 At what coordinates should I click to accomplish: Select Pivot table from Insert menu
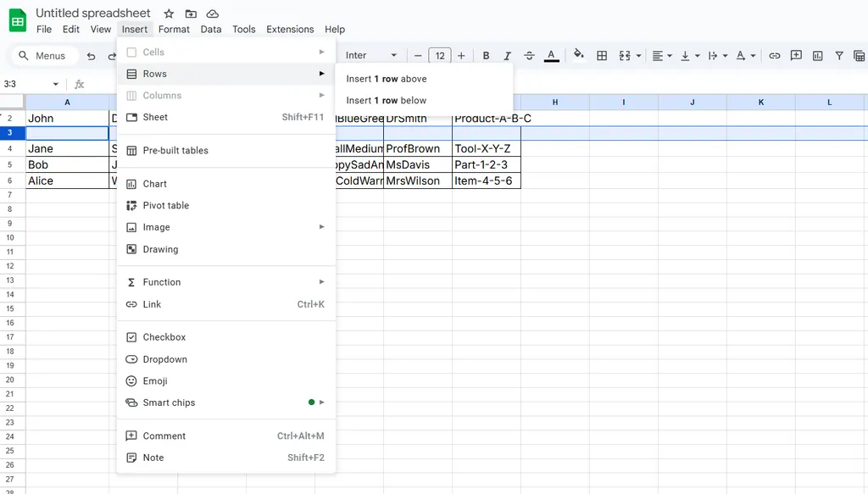[166, 205]
